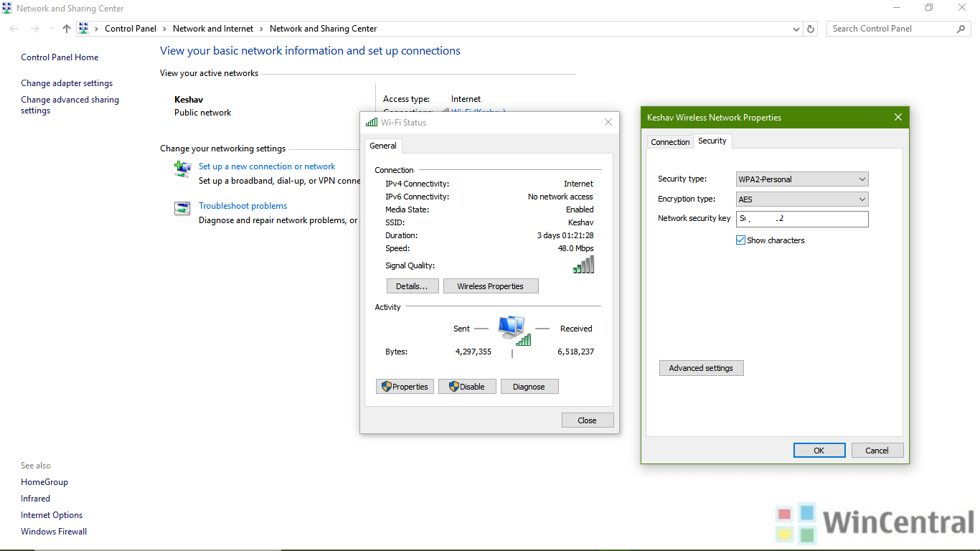The image size is (980, 551).
Task: Switch to Connection tab in Wireless Properties
Action: tap(670, 142)
